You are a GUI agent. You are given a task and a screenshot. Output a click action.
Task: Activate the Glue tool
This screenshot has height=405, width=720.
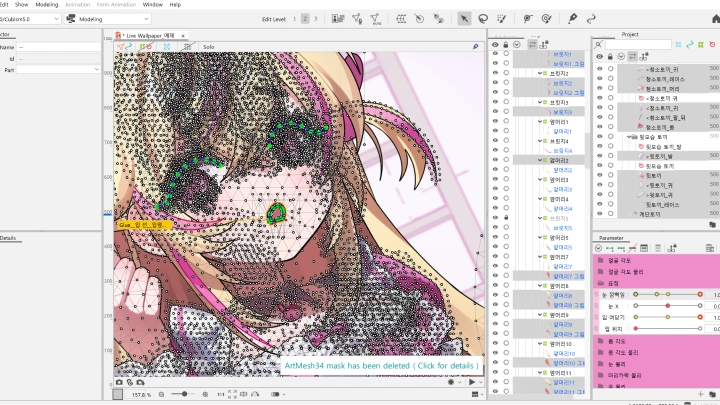click(439, 19)
